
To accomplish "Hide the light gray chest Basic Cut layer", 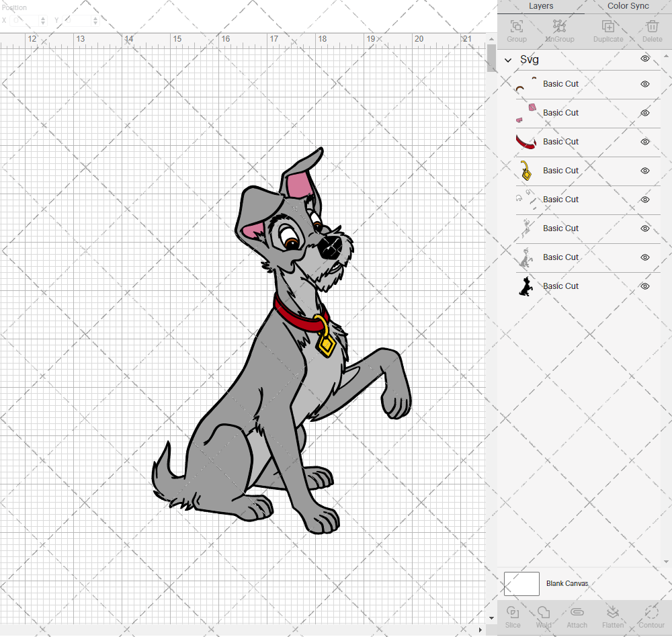I will pyautogui.click(x=645, y=228).
